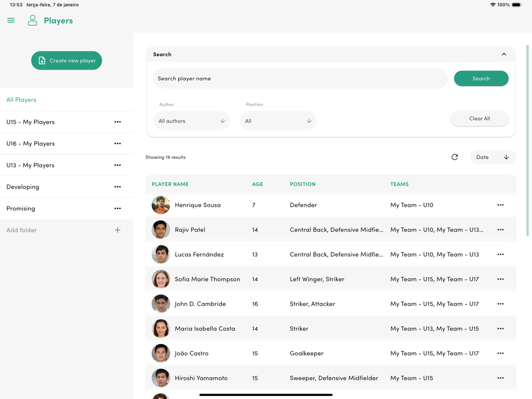Open navigation with the hamburger menu icon
Screen dimensions: 532x399
coord(11,21)
